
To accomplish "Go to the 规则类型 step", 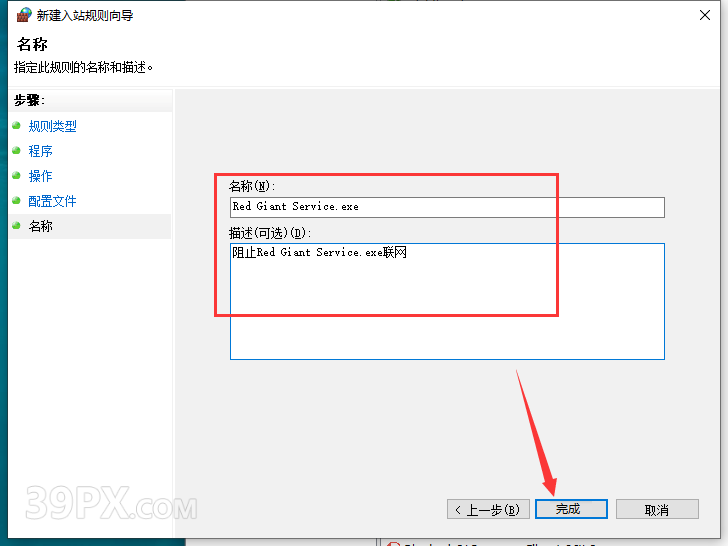I will point(52,126).
